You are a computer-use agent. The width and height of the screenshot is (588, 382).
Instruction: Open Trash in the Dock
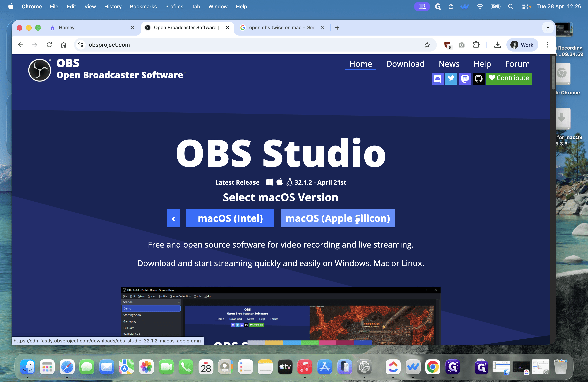click(560, 367)
